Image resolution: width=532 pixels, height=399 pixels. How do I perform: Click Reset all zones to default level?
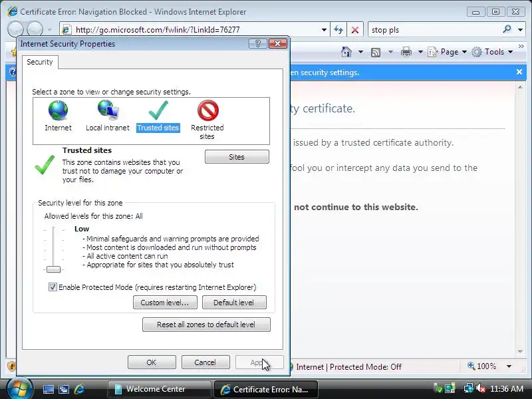pyautogui.click(x=206, y=325)
